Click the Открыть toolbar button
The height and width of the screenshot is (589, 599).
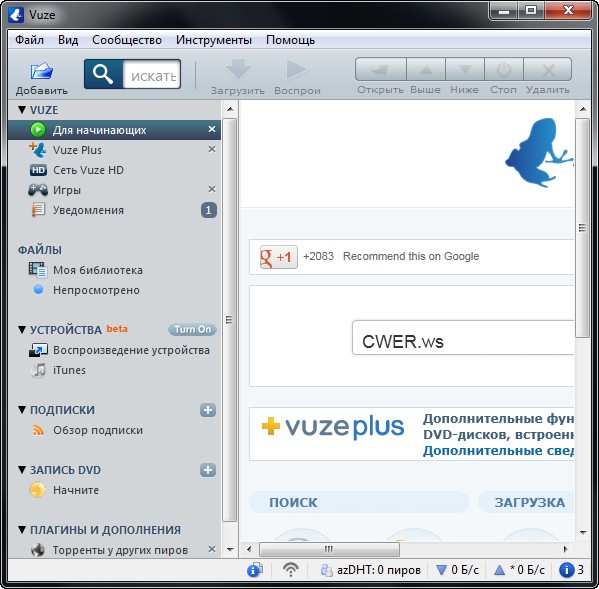pos(380,70)
